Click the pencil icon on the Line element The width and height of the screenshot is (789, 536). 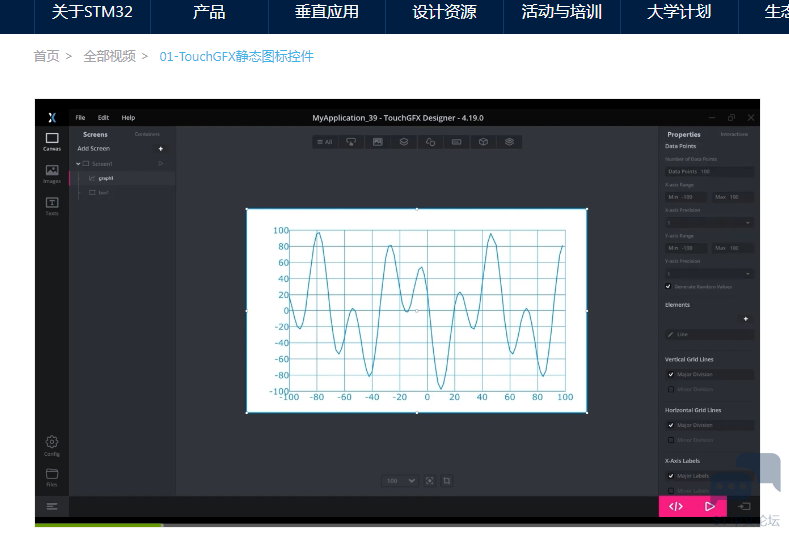[x=670, y=334]
